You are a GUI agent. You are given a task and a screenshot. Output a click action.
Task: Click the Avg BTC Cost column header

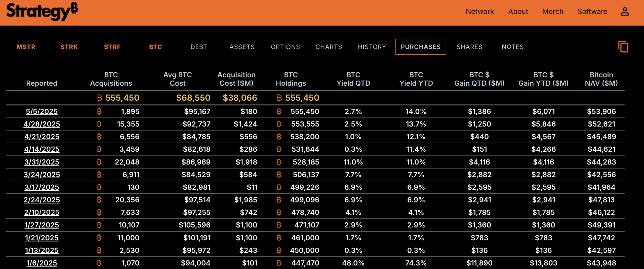[x=178, y=79]
